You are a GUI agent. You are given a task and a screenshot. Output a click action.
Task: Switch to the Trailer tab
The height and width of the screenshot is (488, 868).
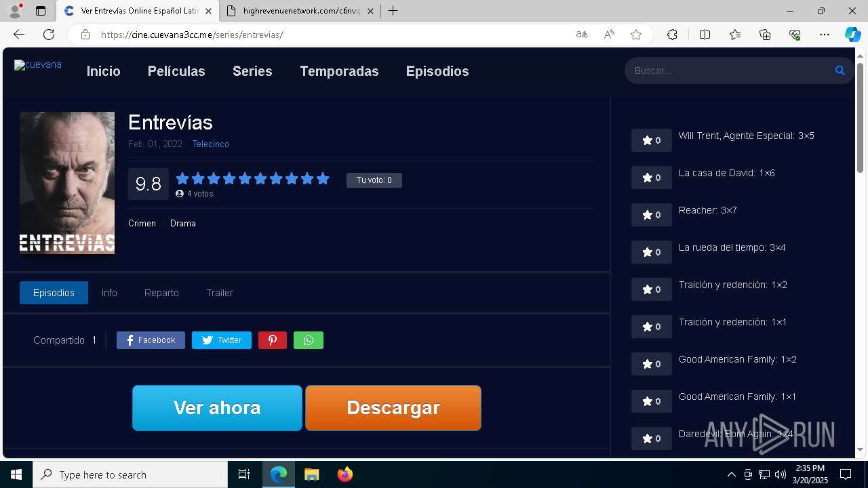tap(220, 293)
